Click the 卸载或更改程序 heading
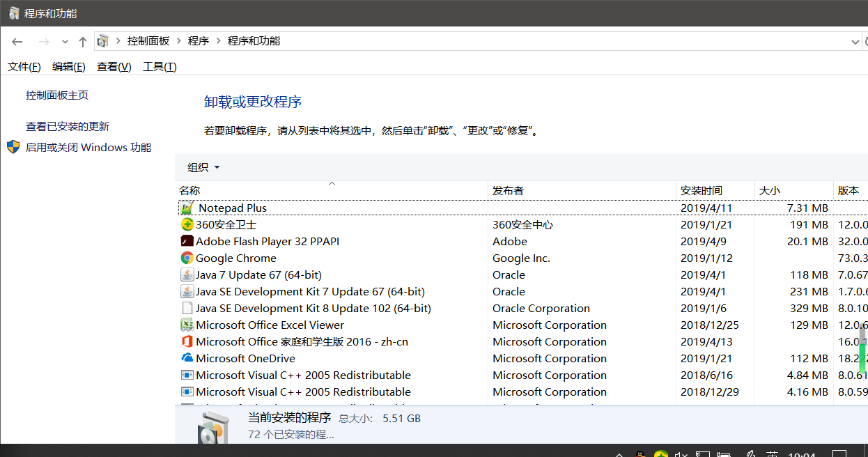The image size is (868, 457). (252, 102)
